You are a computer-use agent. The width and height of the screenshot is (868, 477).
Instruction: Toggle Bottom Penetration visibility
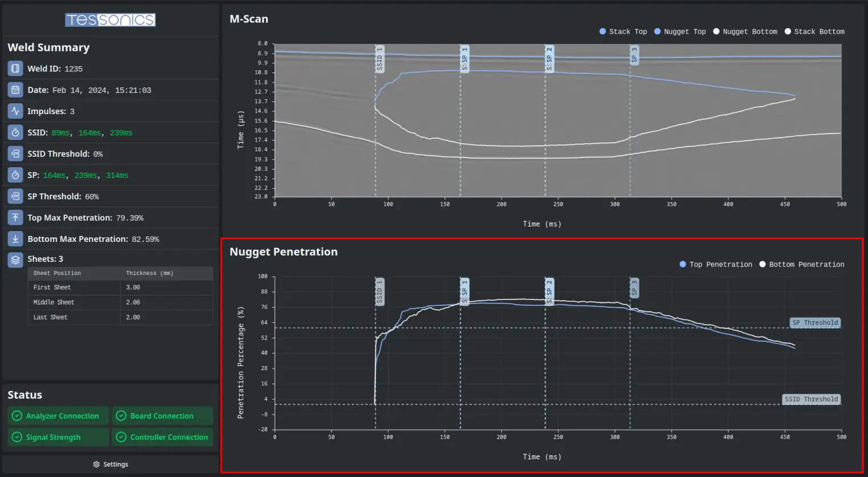click(801, 264)
